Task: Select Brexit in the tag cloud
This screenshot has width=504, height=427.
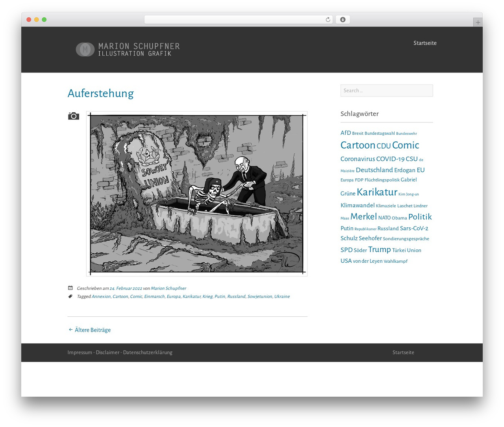Action: 358,134
